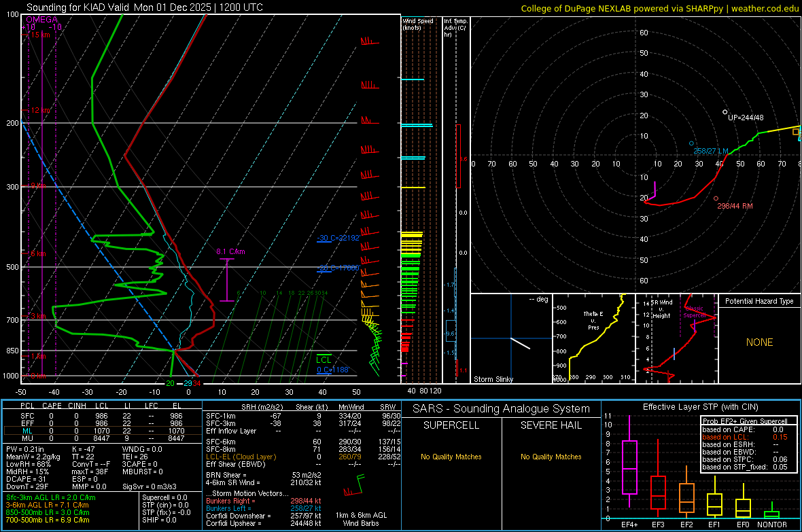802x532 pixels.
Task: Select the 15 km height marker
Action: 39,35
